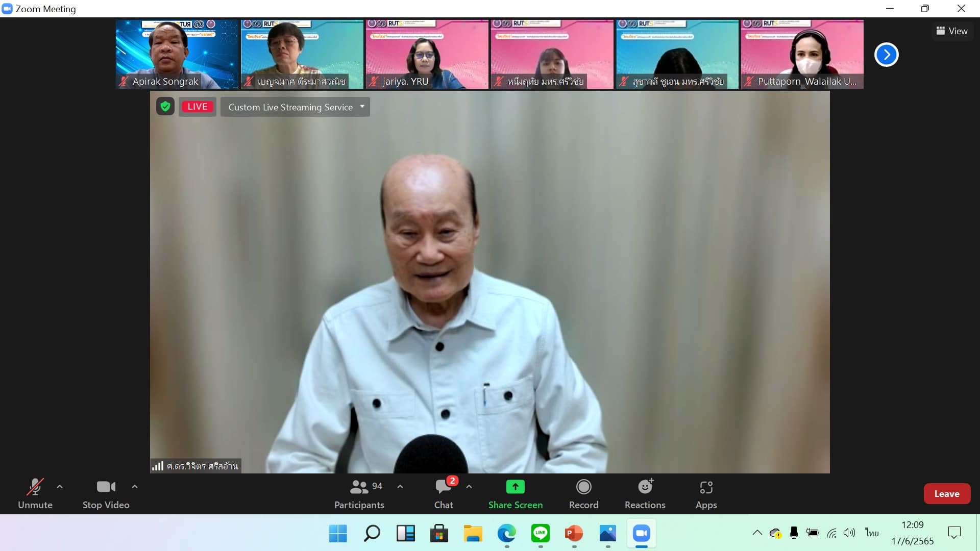This screenshot has height=551, width=980.
Task: Select Apirak Songrak's video thumbnail
Action: [177, 54]
